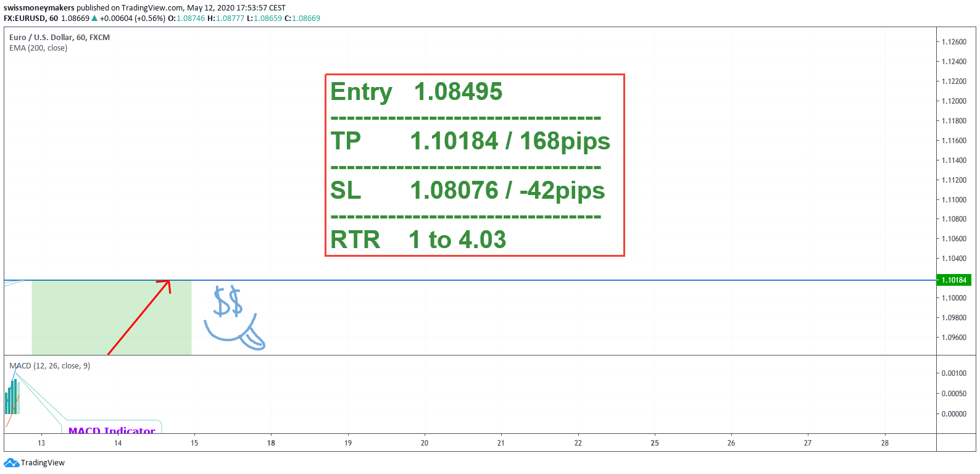Click the 'EMA (200, close)' indicator label
Image resolution: width=980 pixels, height=474 pixels.
(38, 48)
